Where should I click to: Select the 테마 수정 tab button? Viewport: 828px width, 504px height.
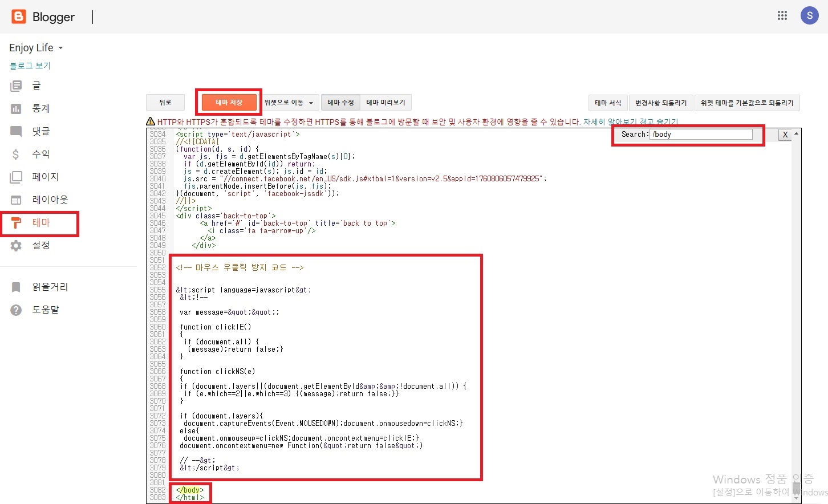pos(340,103)
